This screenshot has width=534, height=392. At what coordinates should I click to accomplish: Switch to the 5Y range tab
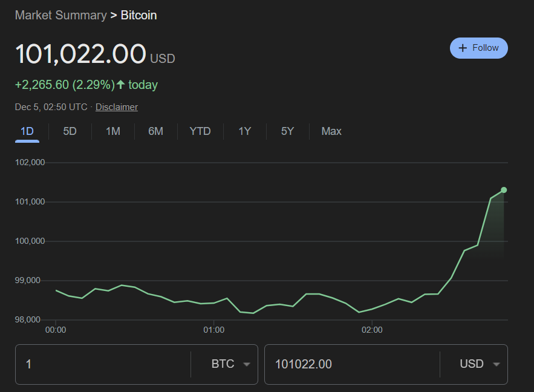click(287, 131)
